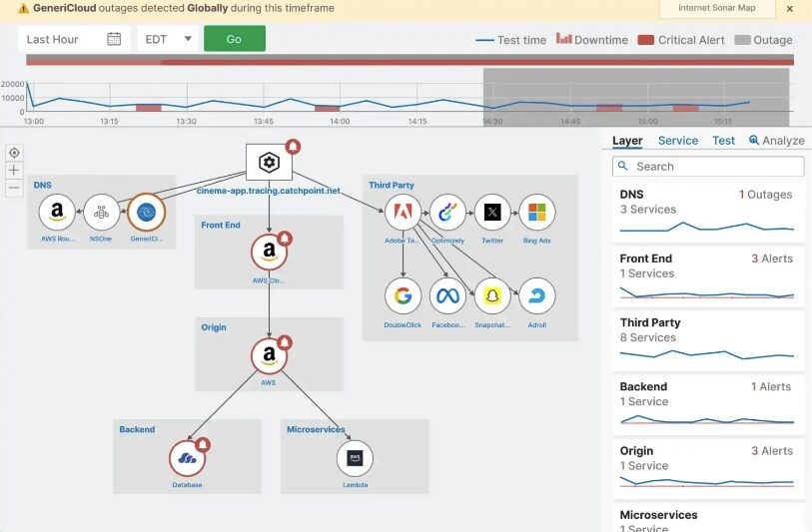This screenshot has height=532, width=812.
Task: Open the Bing Ads node
Action: pyautogui.click(x=537, y=212)
